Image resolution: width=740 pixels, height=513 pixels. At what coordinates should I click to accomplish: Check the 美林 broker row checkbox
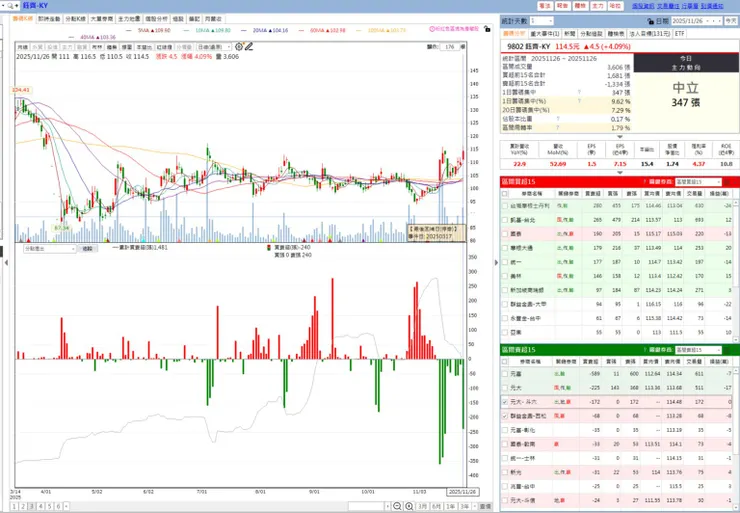[505, 276]
